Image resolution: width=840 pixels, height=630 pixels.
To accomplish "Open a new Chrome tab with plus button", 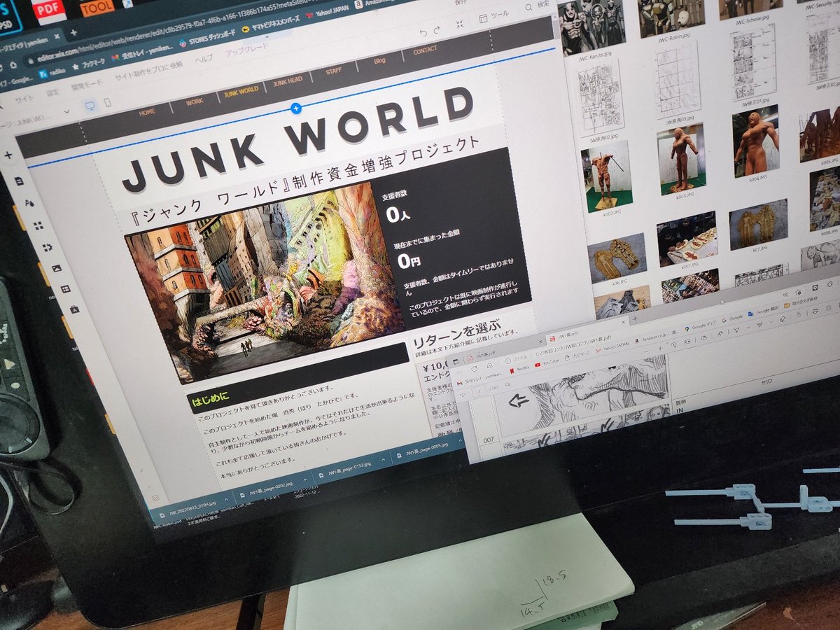I will 73,32.
